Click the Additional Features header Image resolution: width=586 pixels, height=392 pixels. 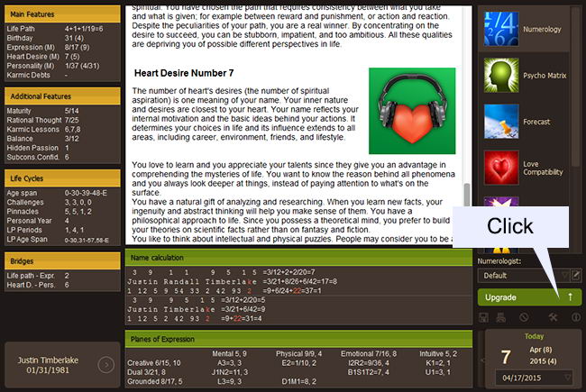pos(62,96)
